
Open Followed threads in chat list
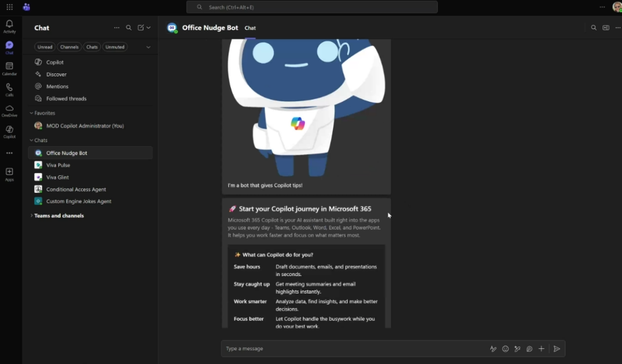[66, 98]
